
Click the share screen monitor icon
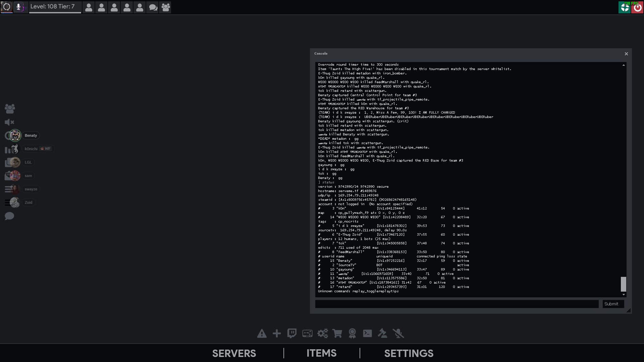coord(307,334)
